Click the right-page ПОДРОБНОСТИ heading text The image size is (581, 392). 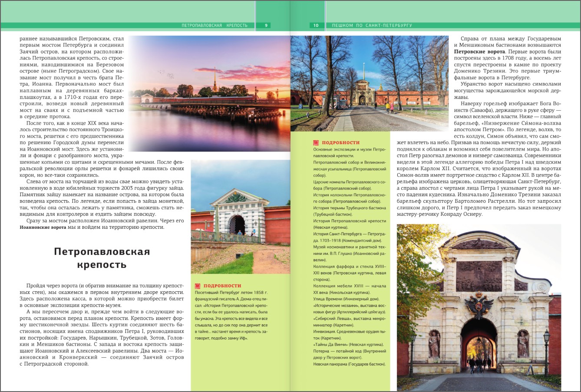(340, 143)
